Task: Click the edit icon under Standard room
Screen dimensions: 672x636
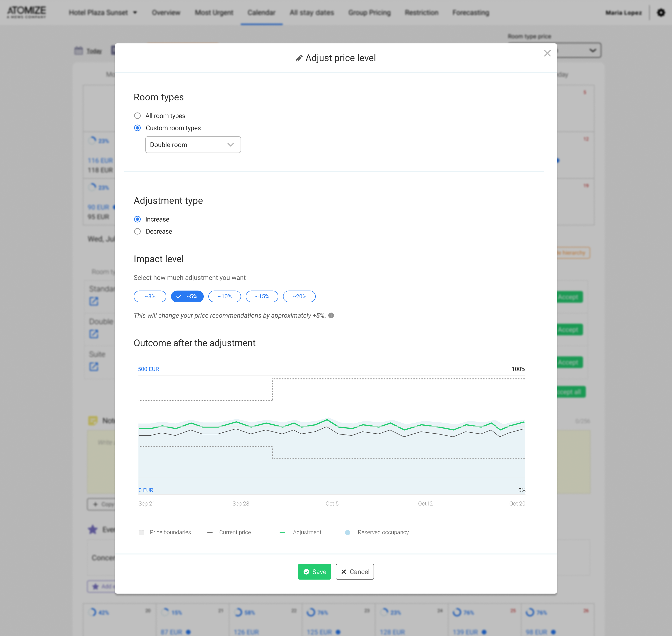Action: coord(94,301)
